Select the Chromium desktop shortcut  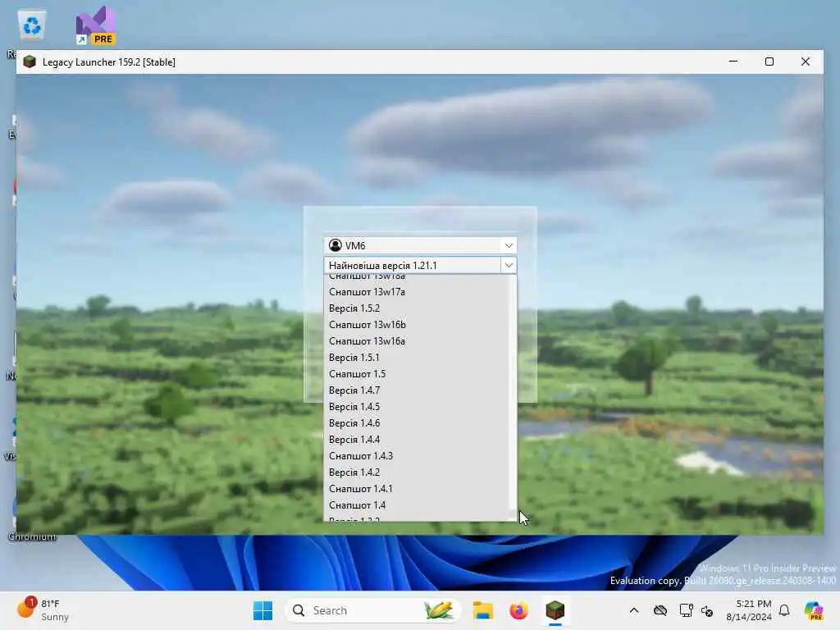(31, 536)
